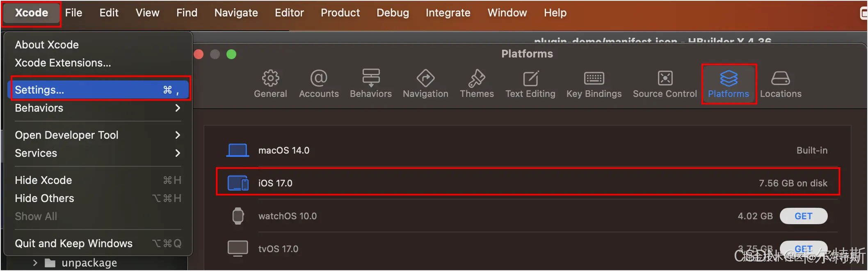The image size is (868, 271).
Task: Open the Navigate menu
Action: [236, 13]
